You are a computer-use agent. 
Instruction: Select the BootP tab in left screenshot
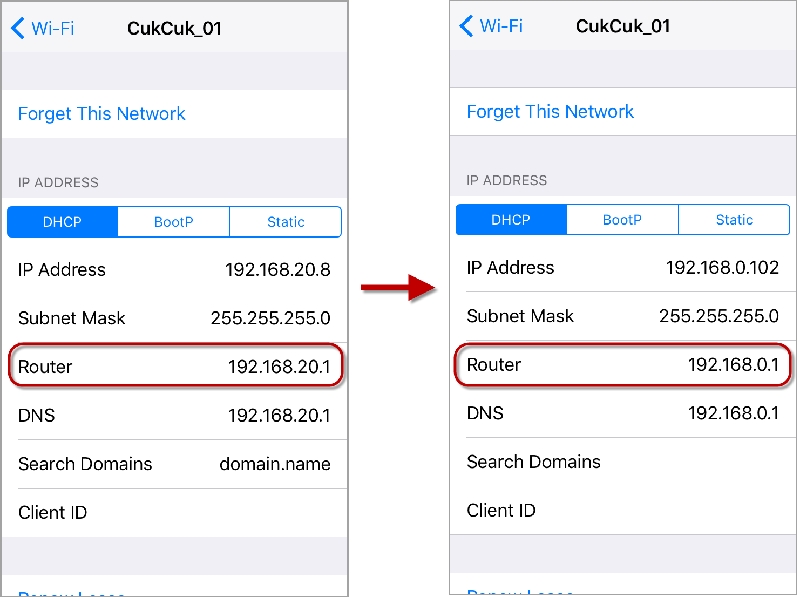[173, 222]
